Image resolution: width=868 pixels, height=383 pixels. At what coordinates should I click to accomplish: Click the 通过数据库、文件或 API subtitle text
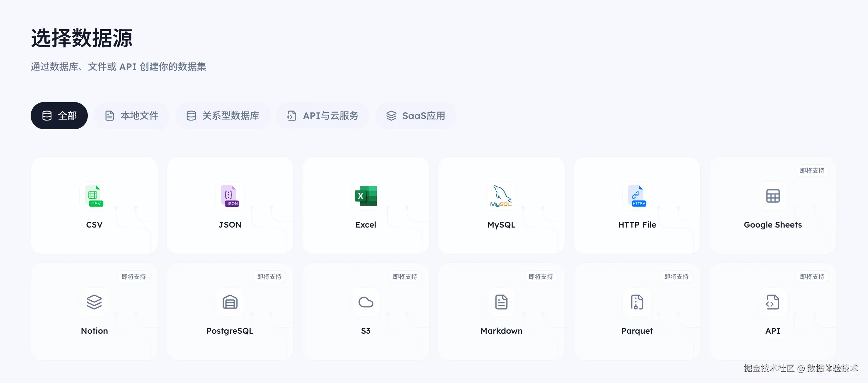click(x=118, y=67)
